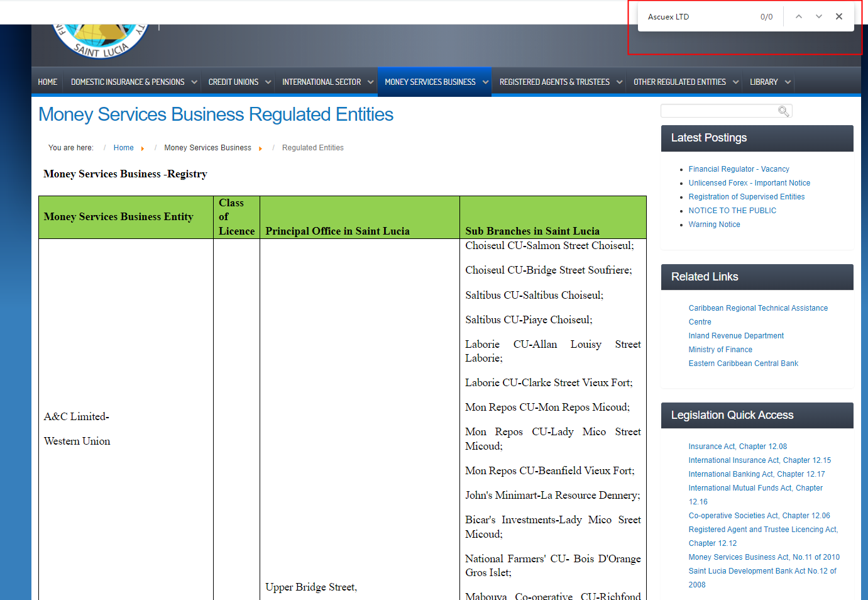Open Registered Agents & Trustees menu
Image resolution: width=868 pixels, height=600 pixels.
[554, 82]
